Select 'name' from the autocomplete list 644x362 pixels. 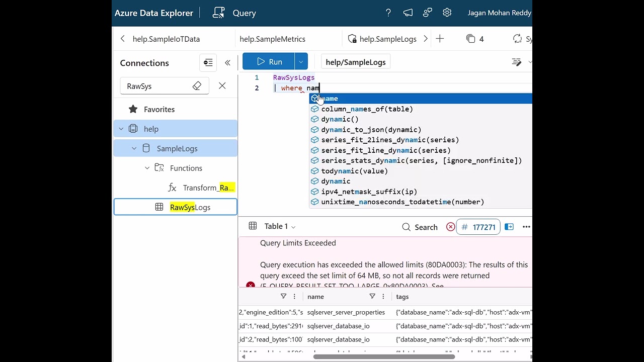[421, 99]
